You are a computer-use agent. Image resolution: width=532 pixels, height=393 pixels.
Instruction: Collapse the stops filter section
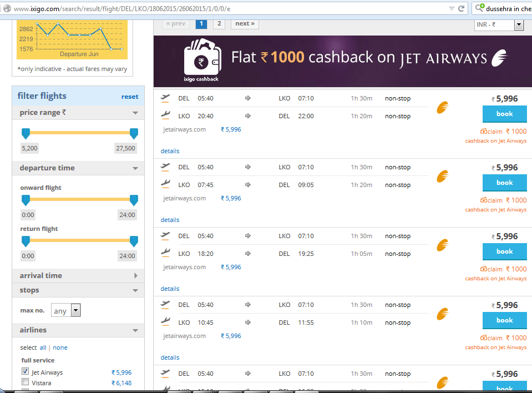135,290
